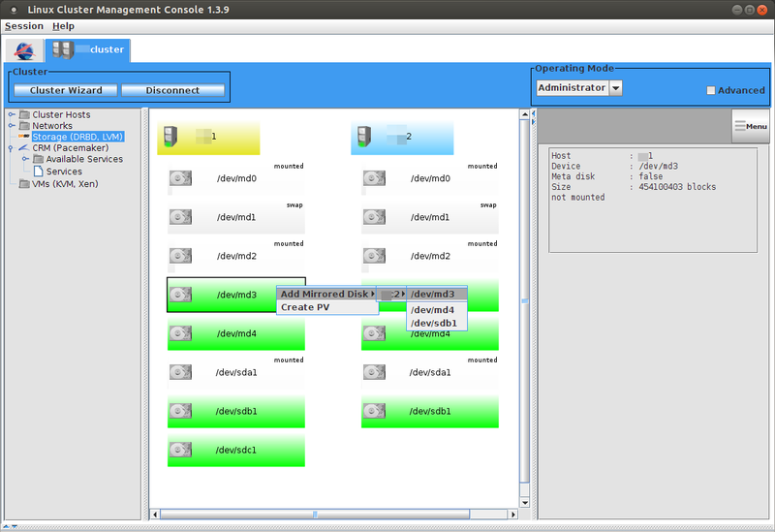The image size is (775, 532).
Task: Open the Help menu
Action: point(63,26)
